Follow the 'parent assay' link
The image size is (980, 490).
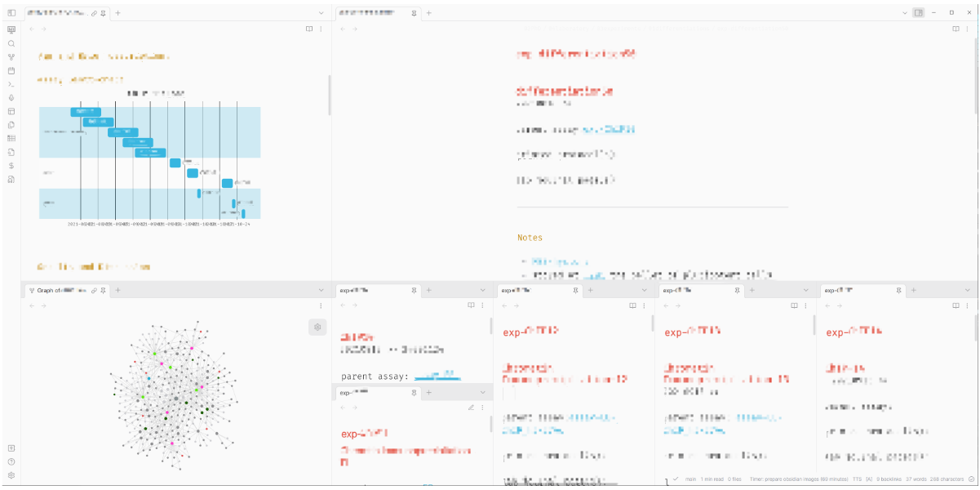click(x=437, y=376)
